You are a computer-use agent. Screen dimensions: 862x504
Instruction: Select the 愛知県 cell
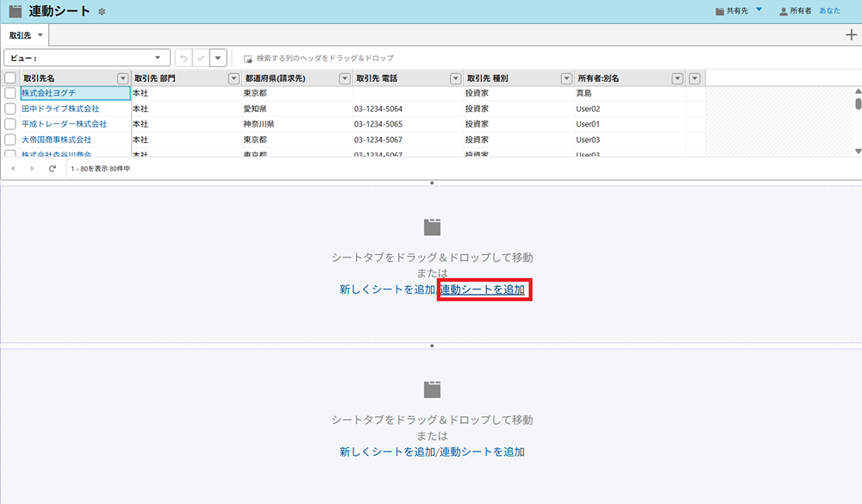297,109
